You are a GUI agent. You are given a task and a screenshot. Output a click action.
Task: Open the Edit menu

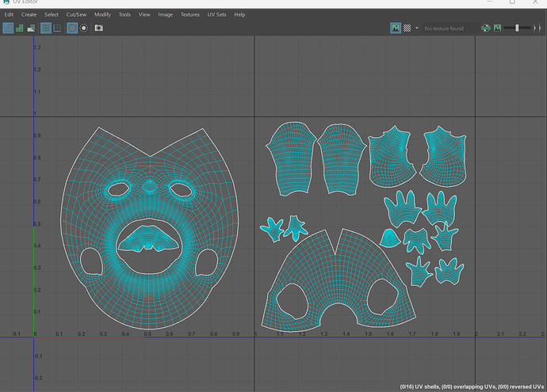pyautogui.click(x=9, y=14)
